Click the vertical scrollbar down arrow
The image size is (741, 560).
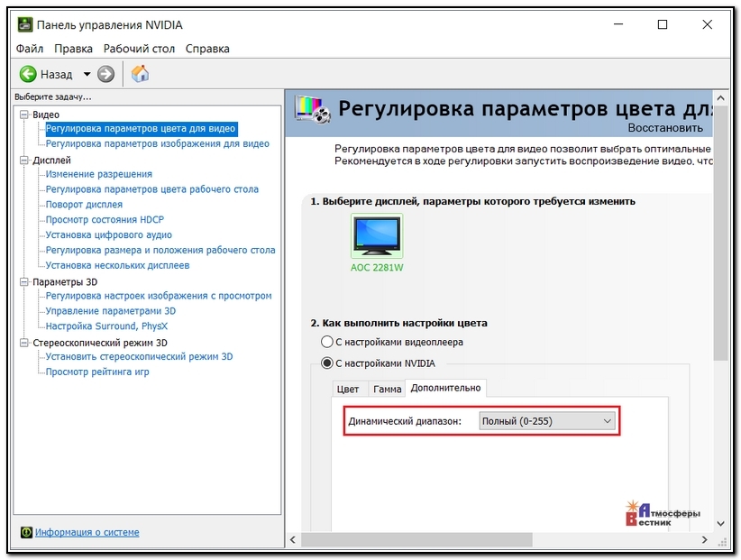pos(720,524)
